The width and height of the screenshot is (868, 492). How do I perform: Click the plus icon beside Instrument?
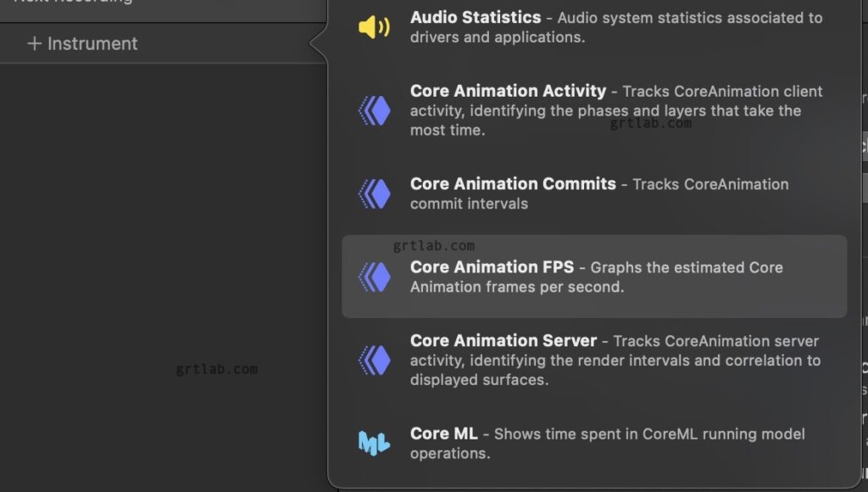(x=34, y=43)
